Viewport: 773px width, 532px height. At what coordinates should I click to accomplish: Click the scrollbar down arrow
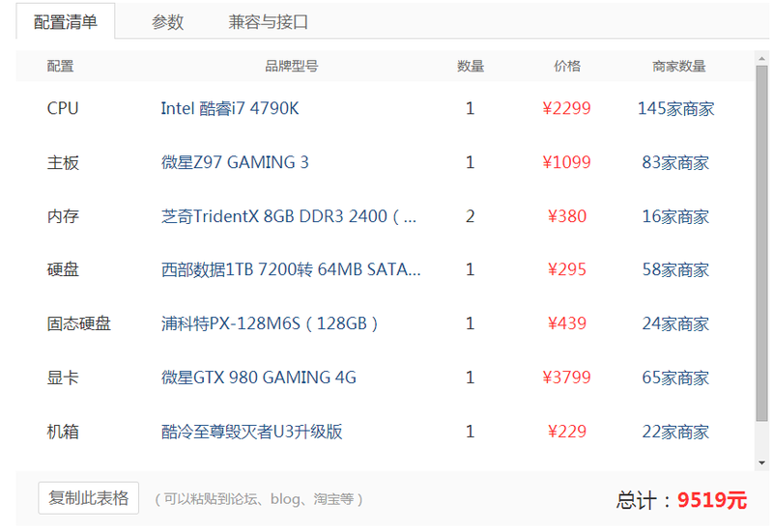pos(762,462)
